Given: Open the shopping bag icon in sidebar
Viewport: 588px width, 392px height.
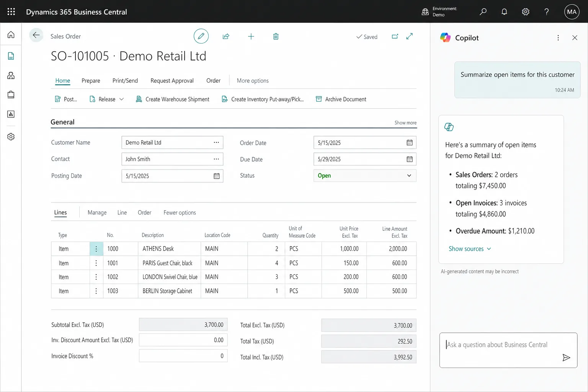Looking at the screenshot, I should click(x=11, y=94).
